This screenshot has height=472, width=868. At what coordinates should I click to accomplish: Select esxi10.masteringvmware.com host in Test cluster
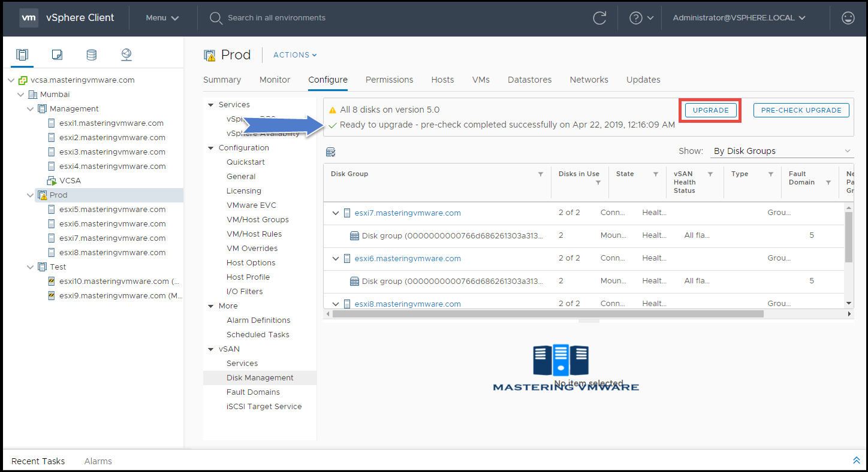(x=119, y=282)
